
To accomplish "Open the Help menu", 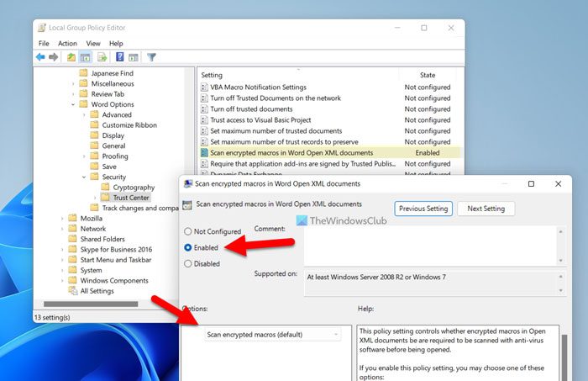I will click(x=116, y=44).
